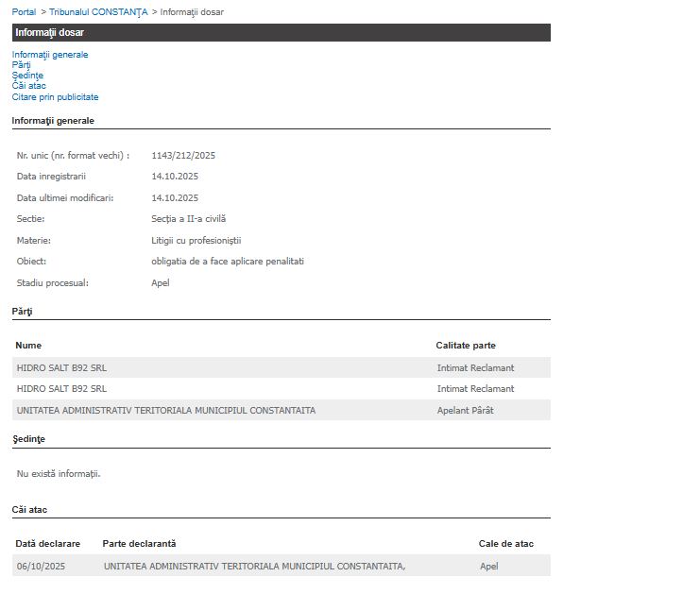Click the Cale de atac column header

click(x=505, y=544)
